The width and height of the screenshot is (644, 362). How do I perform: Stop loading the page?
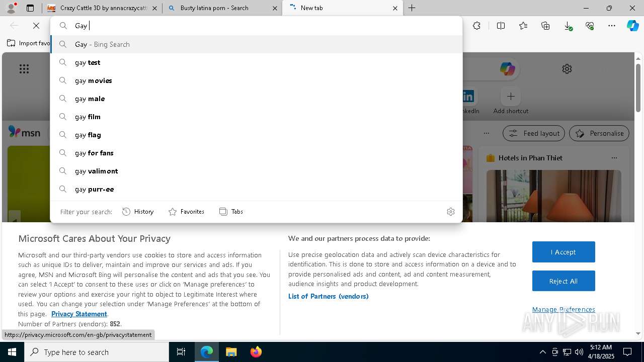tap(36, 26)
